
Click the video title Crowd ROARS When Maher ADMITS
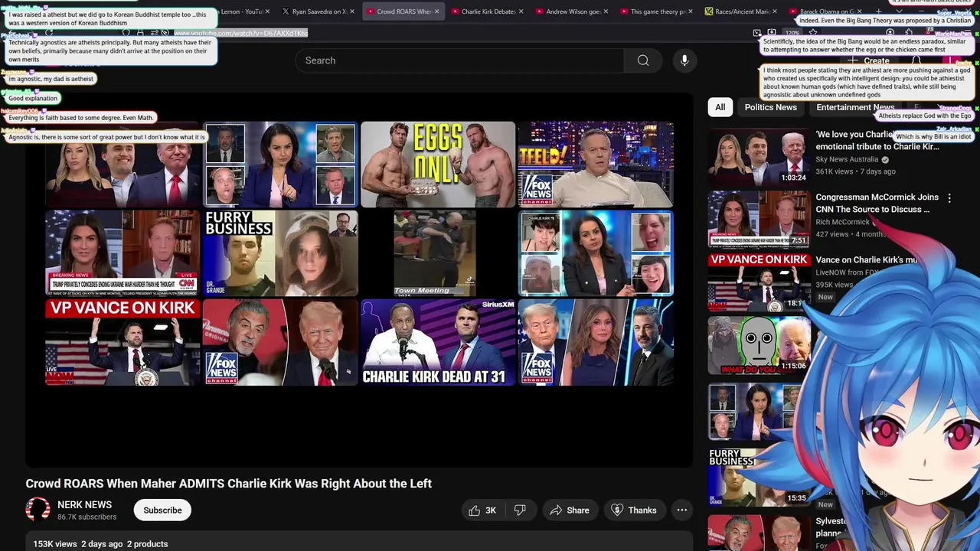(x=228, y=484)
